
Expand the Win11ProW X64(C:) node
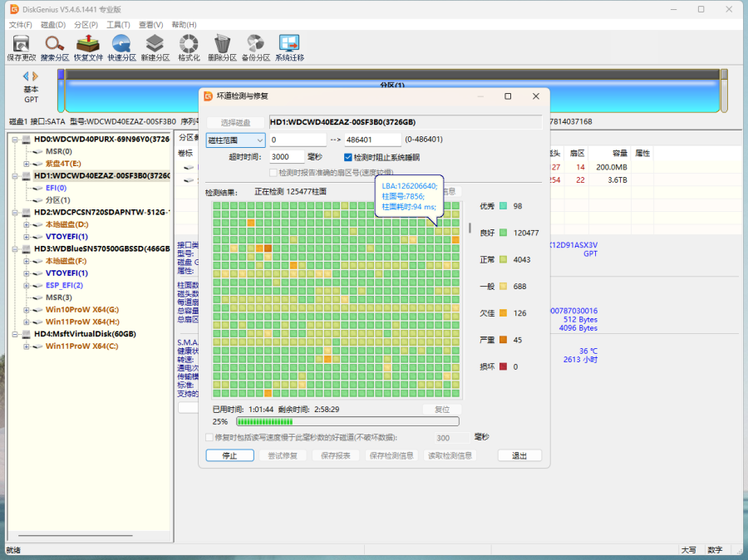(x=27, y=346)
